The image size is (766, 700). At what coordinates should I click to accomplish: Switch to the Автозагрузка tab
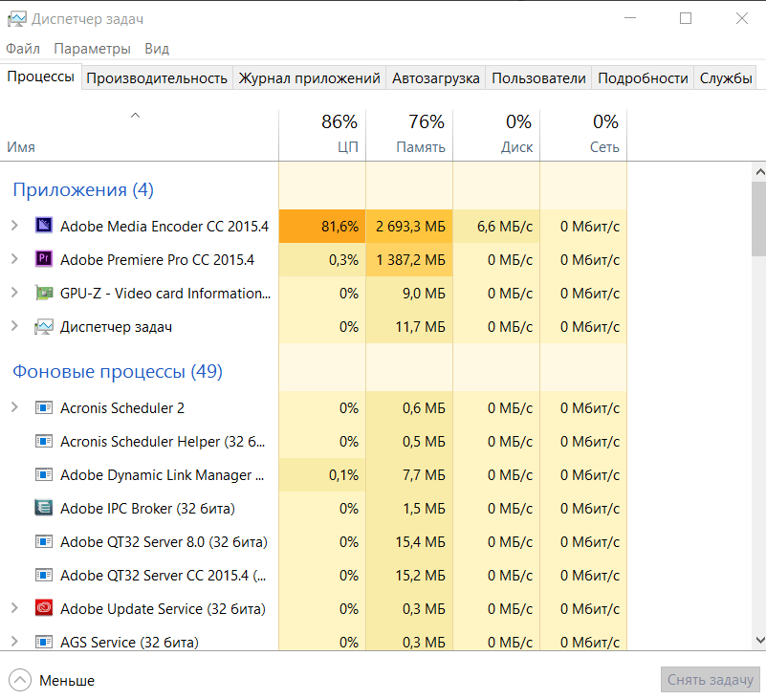click(x=436, y=78)
